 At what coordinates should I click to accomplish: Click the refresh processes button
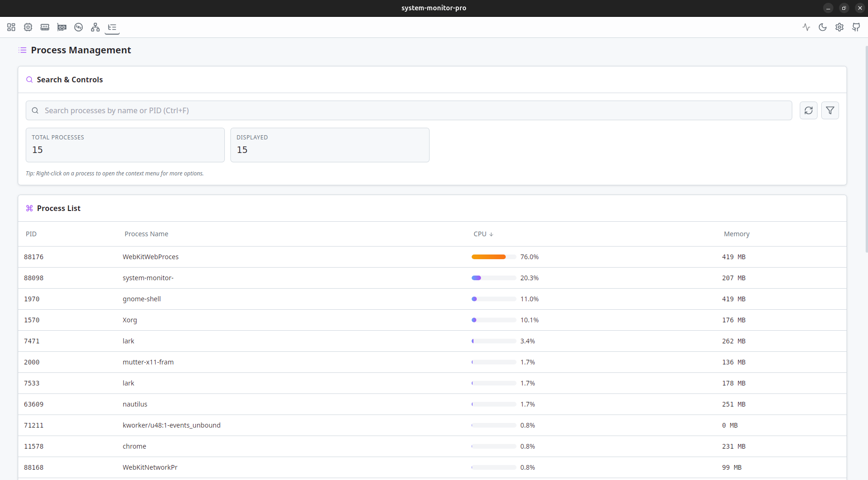click(808, 110)
